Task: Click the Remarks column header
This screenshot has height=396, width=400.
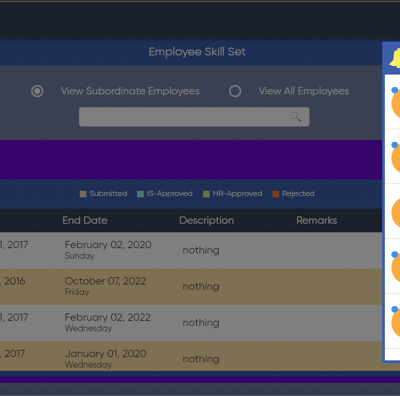Action: [x=317, y=220]
